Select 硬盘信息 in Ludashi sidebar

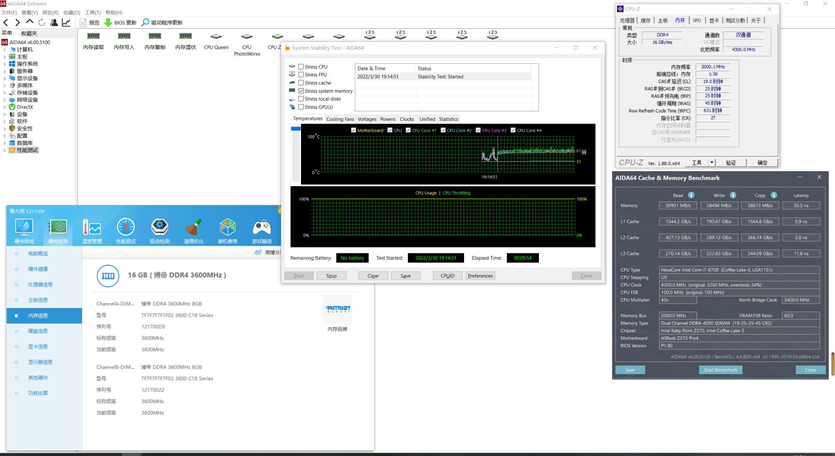click(x=38, y=331)
